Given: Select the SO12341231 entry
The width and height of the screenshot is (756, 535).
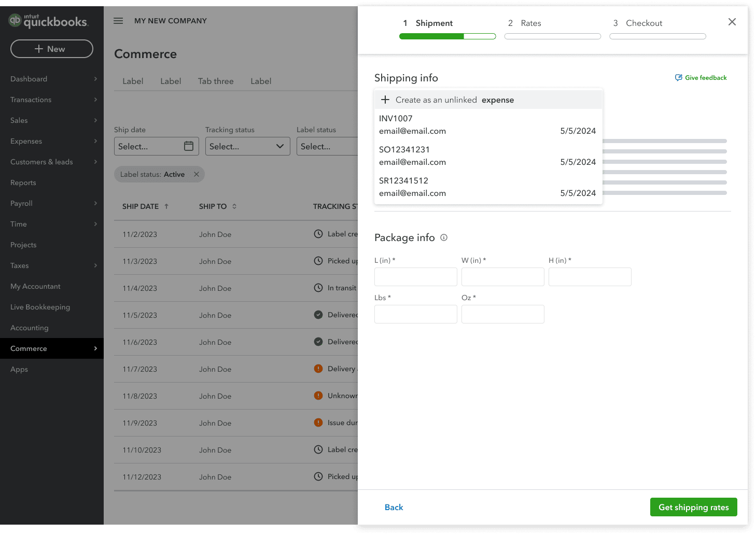Looking at the screenshot, I should tap(487, 156).
